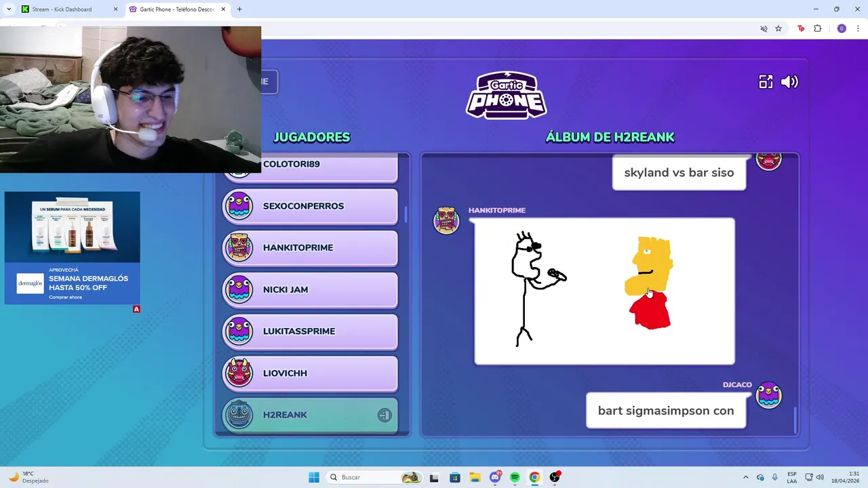Select COLOTORI89 player row
The width and height of the screenshot is (868, 488).
[x=311, y=167]
